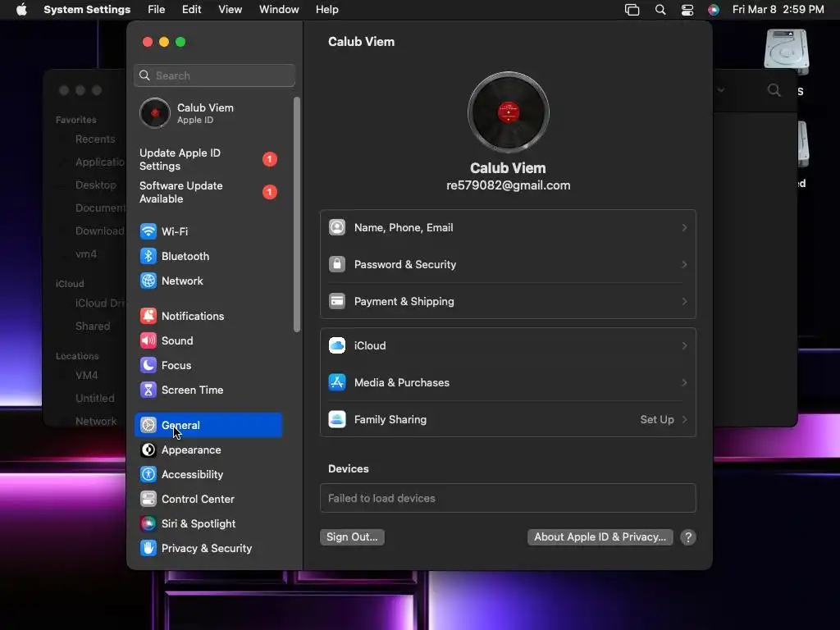Image resolution: width=840 pixels, height=630 pixels.
Task: Expand the Name, Phone, Email chevron
Action: [684, 228]
